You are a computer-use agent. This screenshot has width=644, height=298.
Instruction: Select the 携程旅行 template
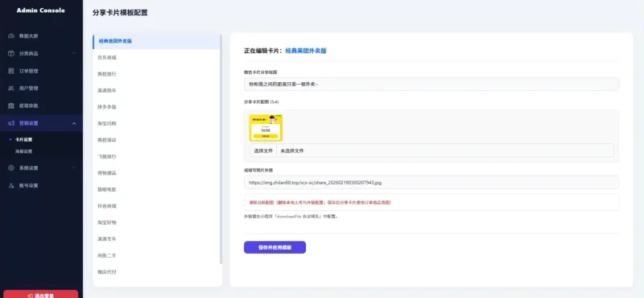[x=156, y=74]
